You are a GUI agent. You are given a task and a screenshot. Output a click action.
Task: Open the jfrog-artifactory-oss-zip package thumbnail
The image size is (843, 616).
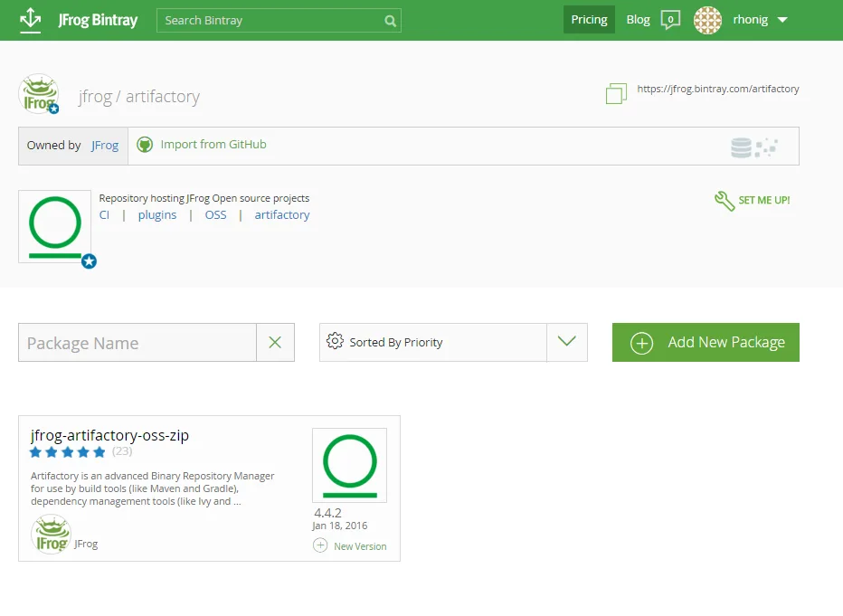pyautogui.click(x=349, y=466)
